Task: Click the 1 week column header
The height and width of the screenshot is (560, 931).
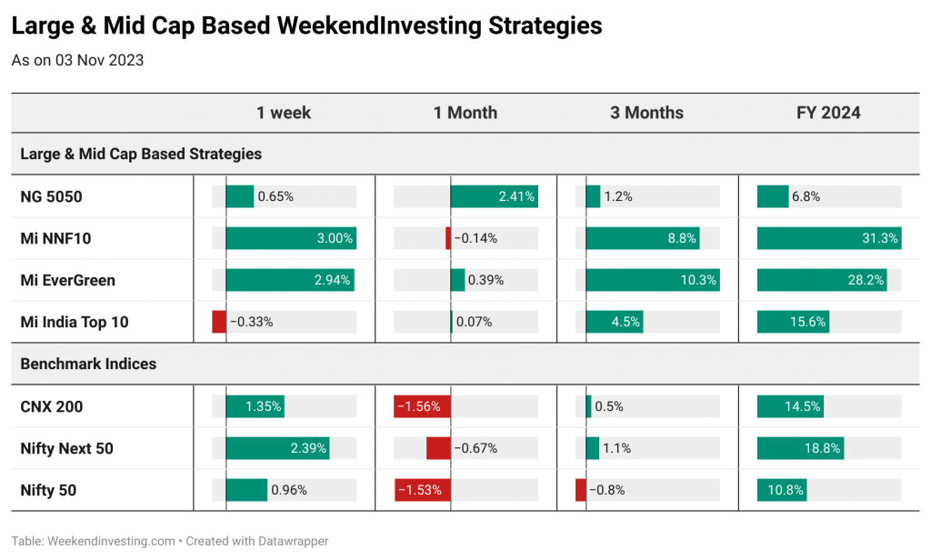Action: point(284,113)
